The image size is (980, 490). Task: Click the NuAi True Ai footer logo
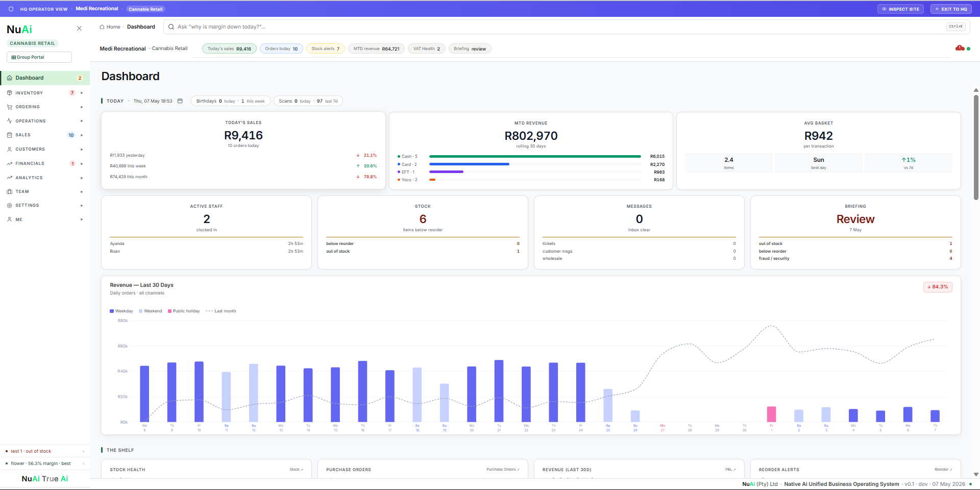[x=45, y=479]
